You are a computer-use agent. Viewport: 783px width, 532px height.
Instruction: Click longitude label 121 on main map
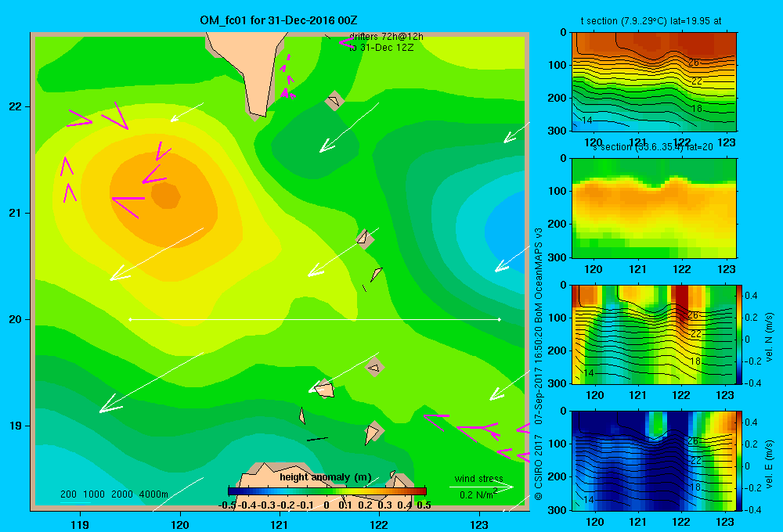tap(280, 525)
